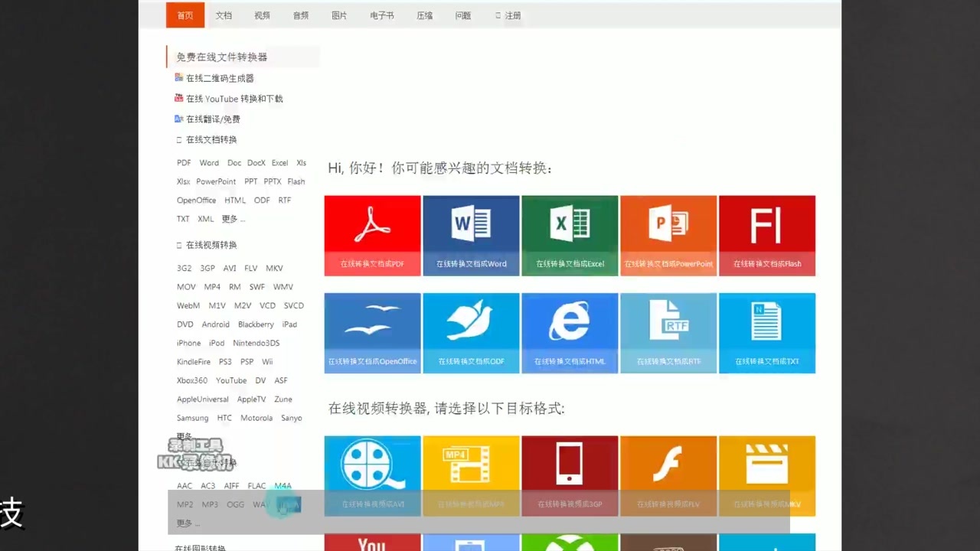Collapse the 在线文档转换 section

207,139
